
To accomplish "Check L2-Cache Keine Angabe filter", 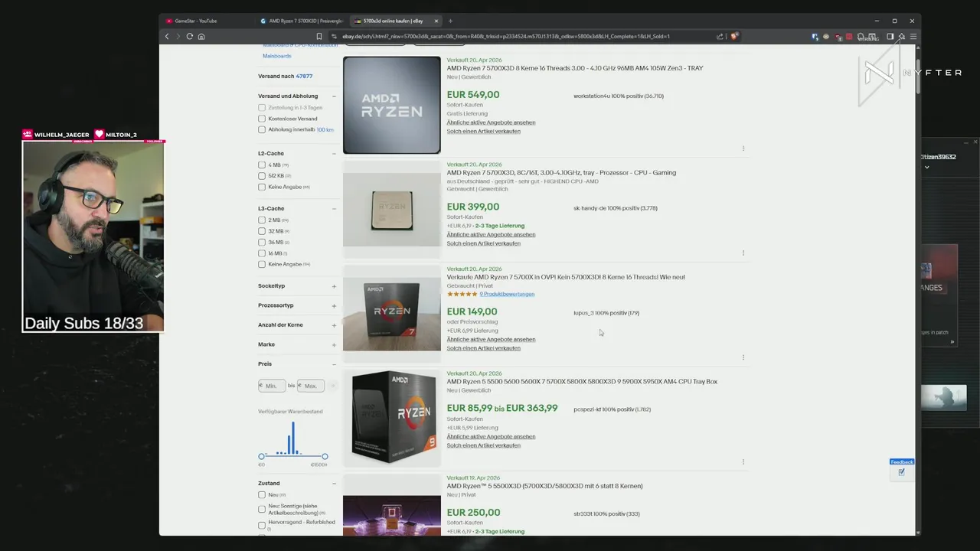I will (x=262, y=187).
